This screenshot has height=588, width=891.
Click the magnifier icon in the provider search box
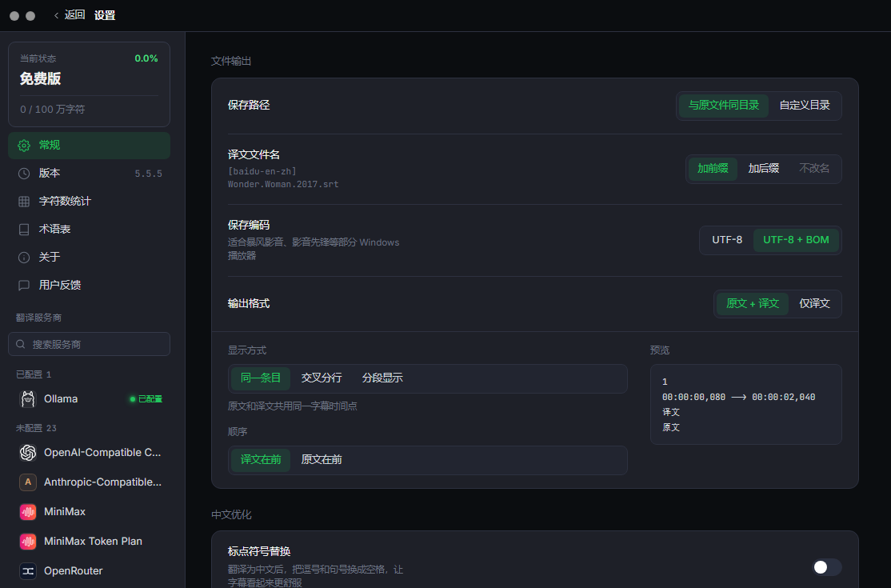point(21,344)
